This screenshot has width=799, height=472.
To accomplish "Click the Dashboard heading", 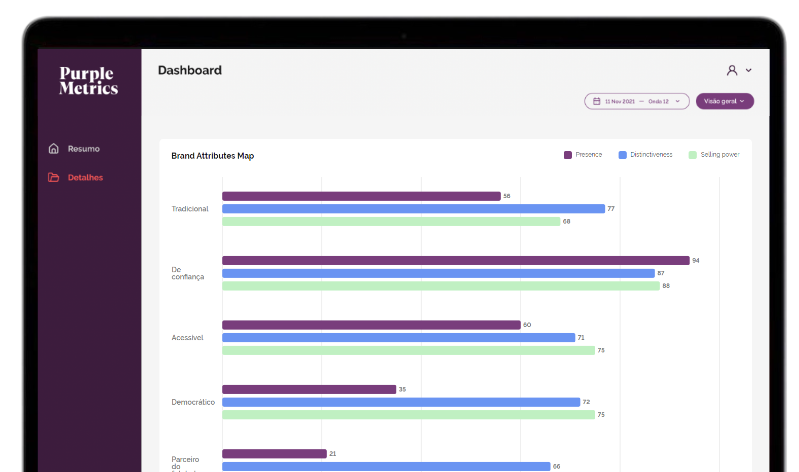I will coord(190,70).
